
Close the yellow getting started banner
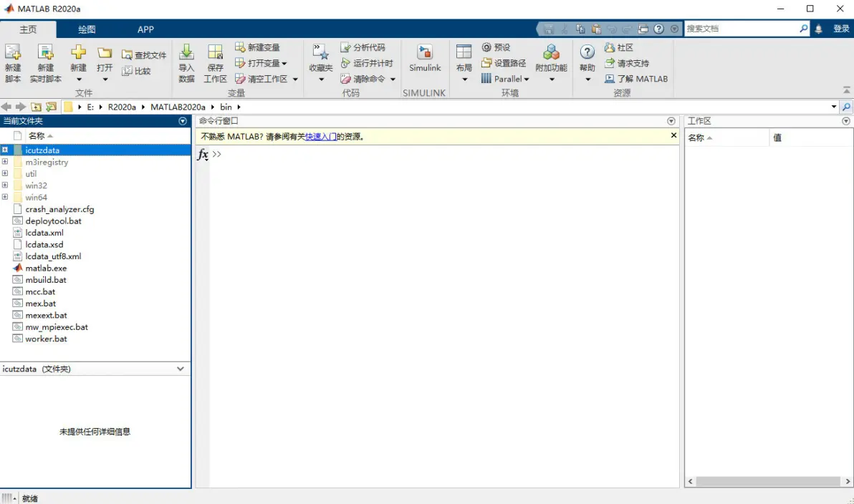point(673,135)
